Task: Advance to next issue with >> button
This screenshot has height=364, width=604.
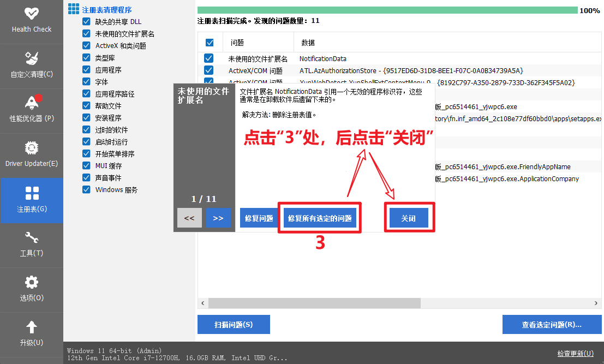Action: point(218,218)
